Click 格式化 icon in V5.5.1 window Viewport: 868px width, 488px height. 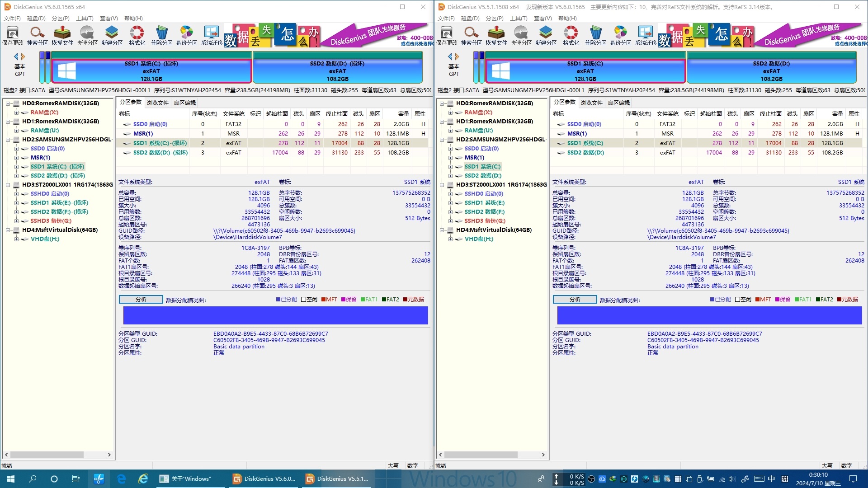(571, 36)
